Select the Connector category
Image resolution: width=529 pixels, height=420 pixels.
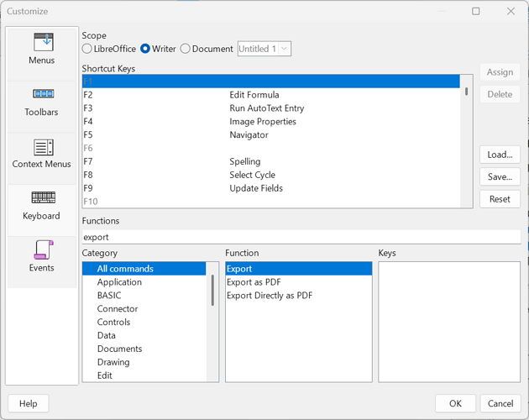click(x=144, y=308)
